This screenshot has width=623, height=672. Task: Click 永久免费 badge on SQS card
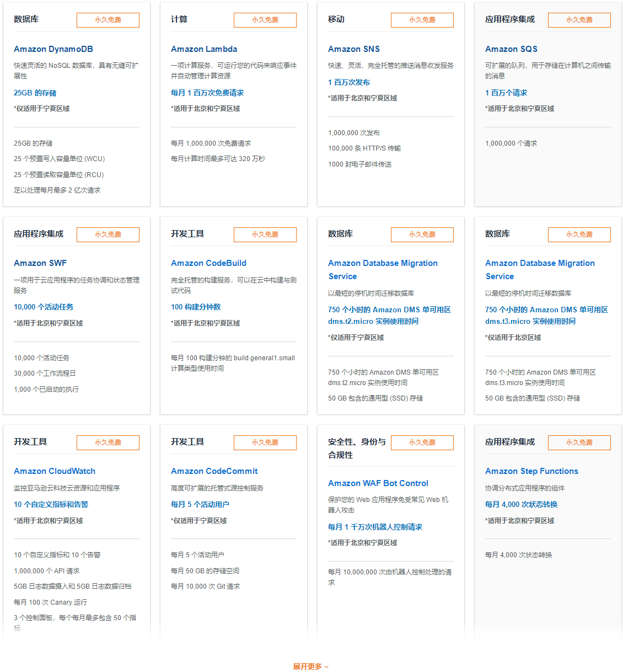point(579,20)
